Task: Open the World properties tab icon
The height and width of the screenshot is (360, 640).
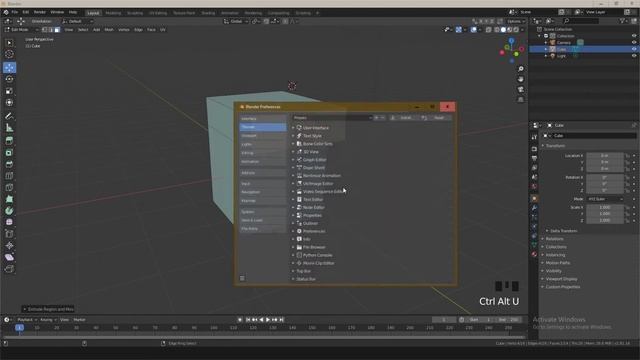Action: [534, 187]
